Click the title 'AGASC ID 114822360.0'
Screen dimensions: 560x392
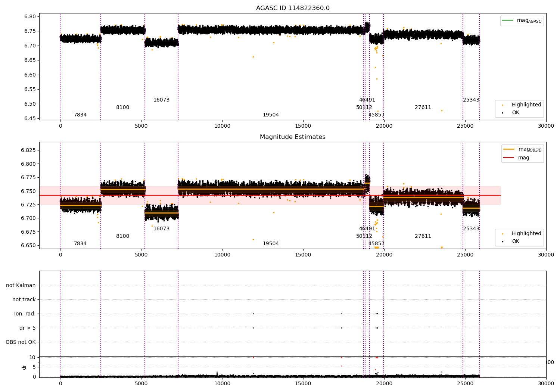click(x=293, y=8)
